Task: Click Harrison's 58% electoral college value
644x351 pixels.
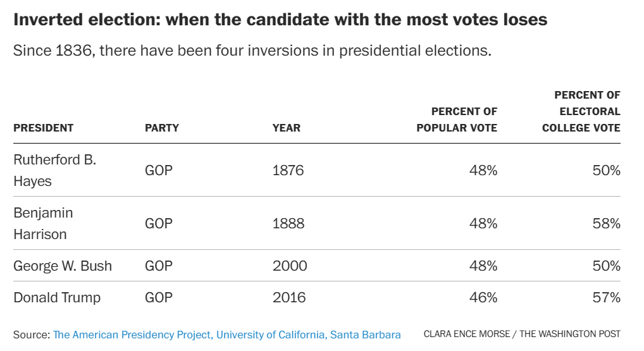Action: tap(606, 223)
